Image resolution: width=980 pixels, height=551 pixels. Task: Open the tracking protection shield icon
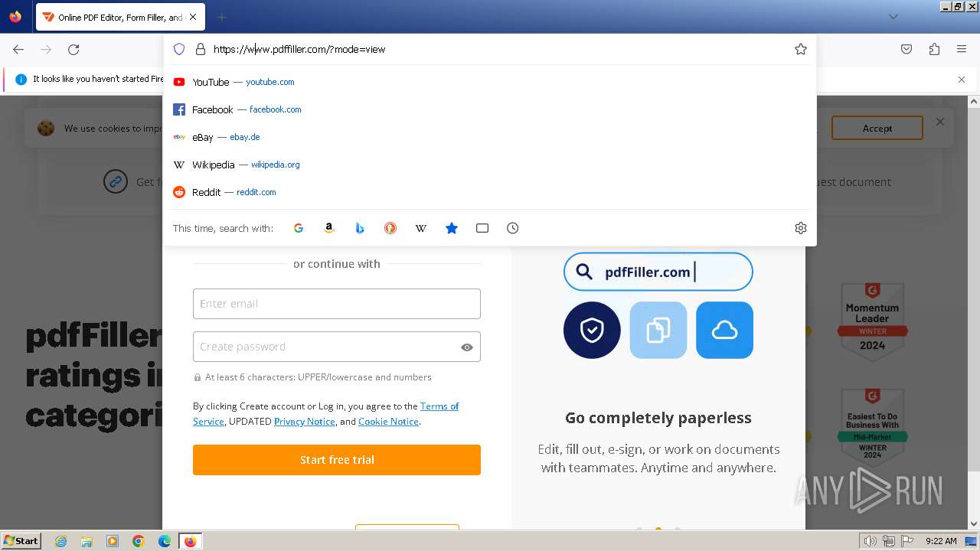(x=179, y=49)
